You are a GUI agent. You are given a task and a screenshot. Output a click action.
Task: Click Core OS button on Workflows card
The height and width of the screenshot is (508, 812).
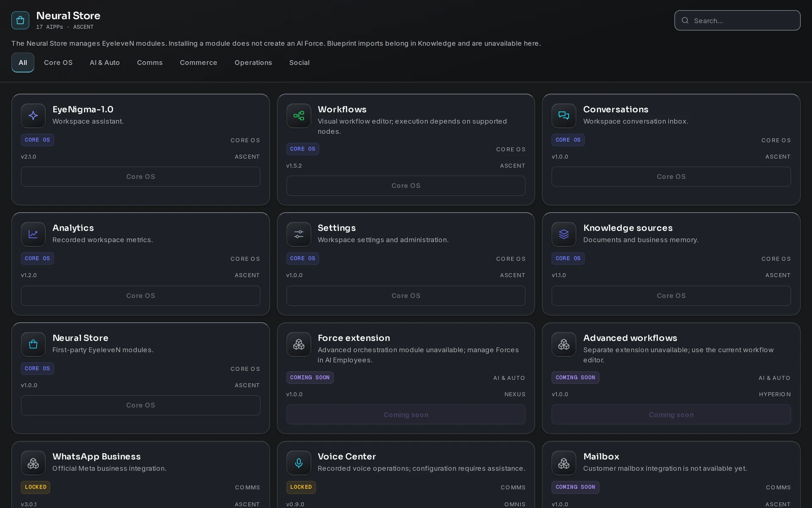click(x=406, y=185)
